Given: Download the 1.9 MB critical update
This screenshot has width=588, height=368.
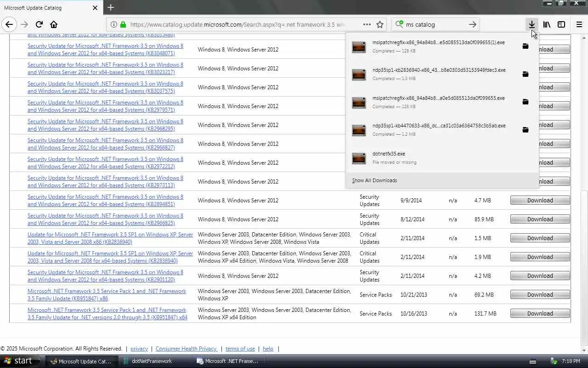Looking at the screenshot, I should point(540,257).
